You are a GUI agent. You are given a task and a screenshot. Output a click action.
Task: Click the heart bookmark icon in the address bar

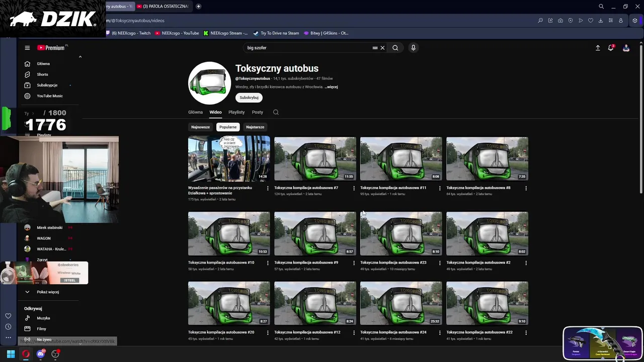point(591,21)
